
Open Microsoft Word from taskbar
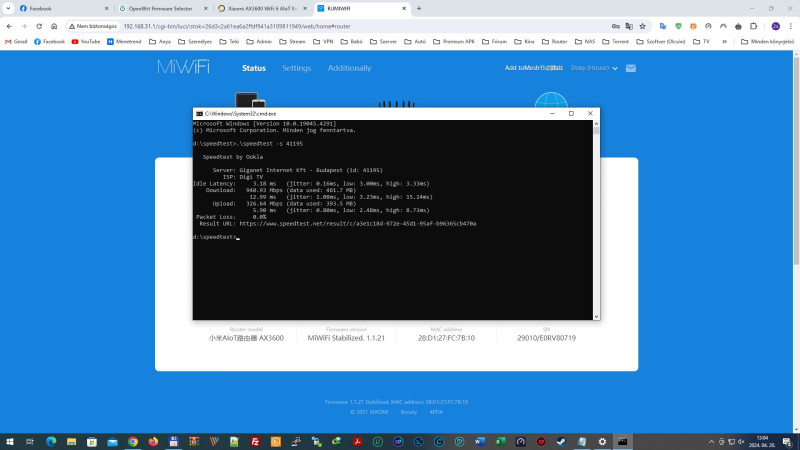(x=480, y=441)
